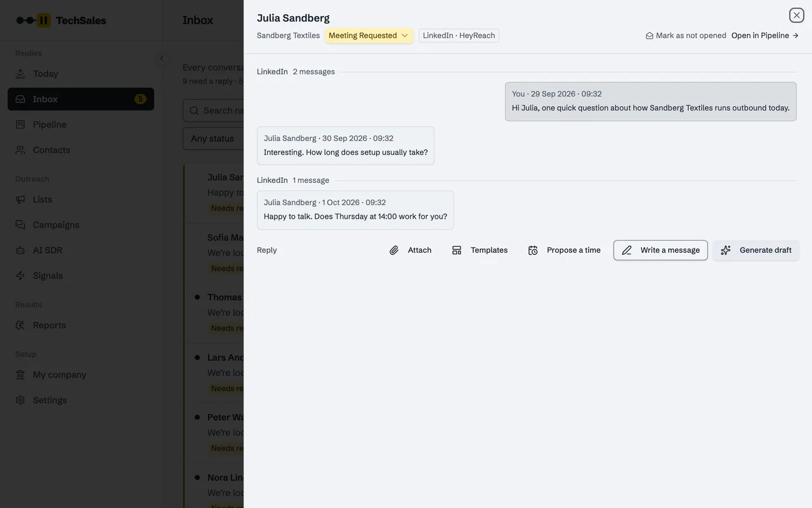
Task: Select the Peter conversation row
Action: [x=214, y=432]
